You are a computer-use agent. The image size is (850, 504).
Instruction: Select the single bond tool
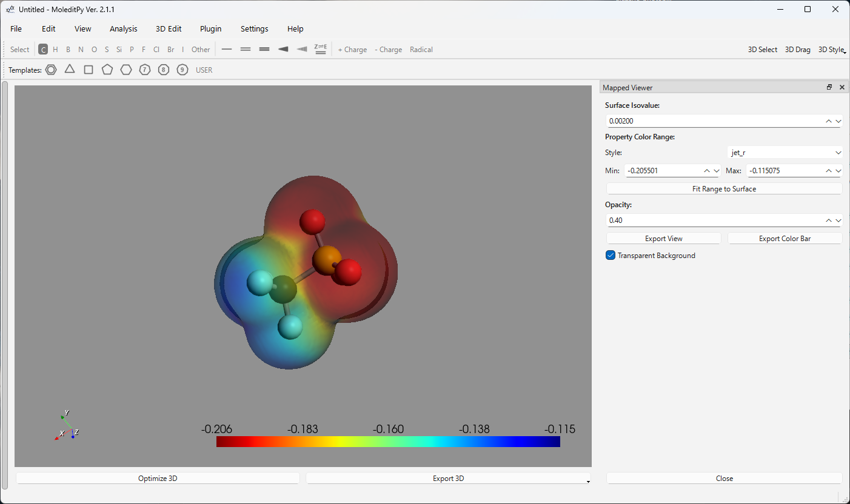(x=227, y=49)
